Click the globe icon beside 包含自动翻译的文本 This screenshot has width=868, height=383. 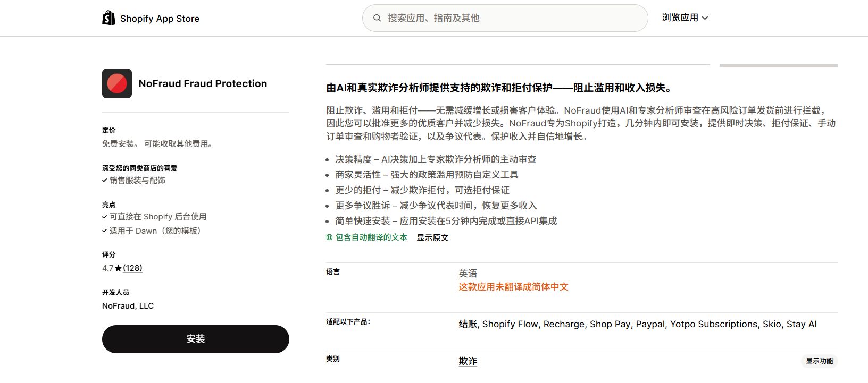click(x=329, y=237)
